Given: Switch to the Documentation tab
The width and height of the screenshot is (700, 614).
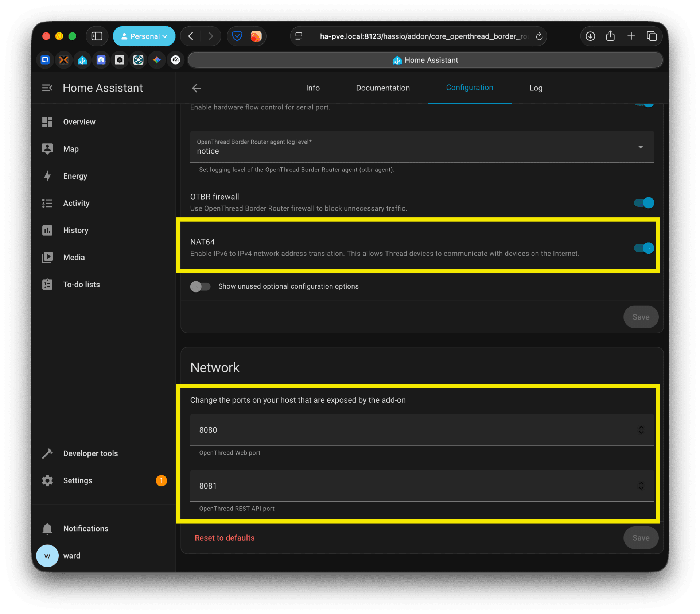Looking at the screenshot, I should point(382,88).
